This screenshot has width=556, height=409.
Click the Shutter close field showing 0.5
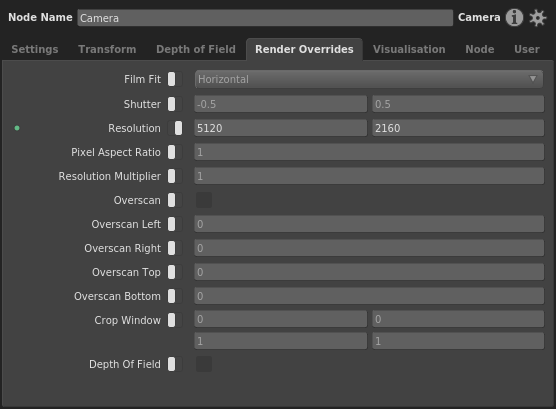click(458, 104)
